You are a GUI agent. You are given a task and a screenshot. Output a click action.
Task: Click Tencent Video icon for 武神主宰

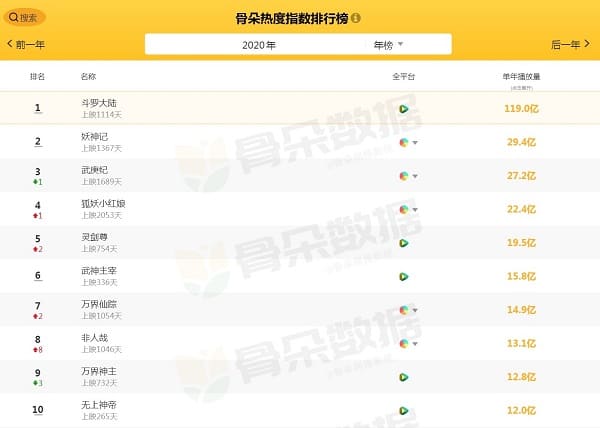pos(403,277)
